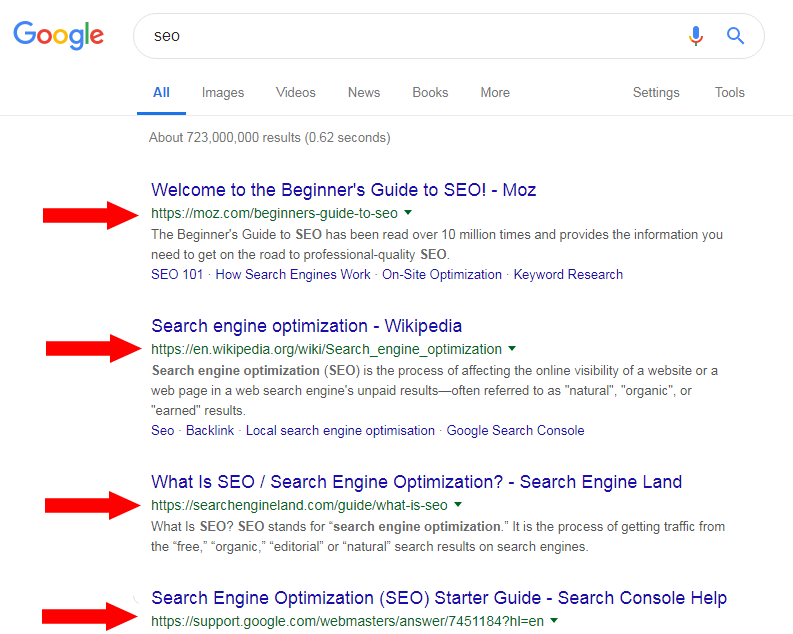Open Welcome to the Beginner's Guide to SEO link
This screenshot has height=634, width=793.
(343, 190)
